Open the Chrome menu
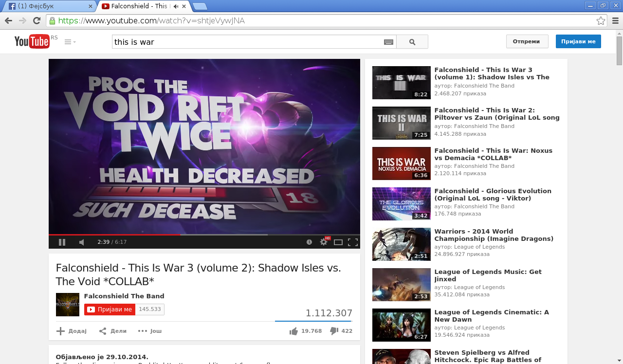Image resolution: width=623 pixels, height=364 pixels. tap(615, 20)
